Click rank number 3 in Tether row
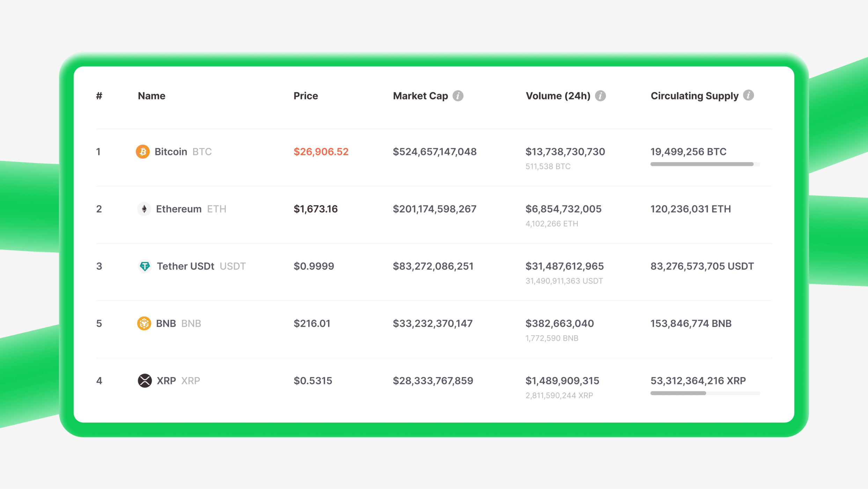This screenshot has width=868, height=489. pos(99,266)
